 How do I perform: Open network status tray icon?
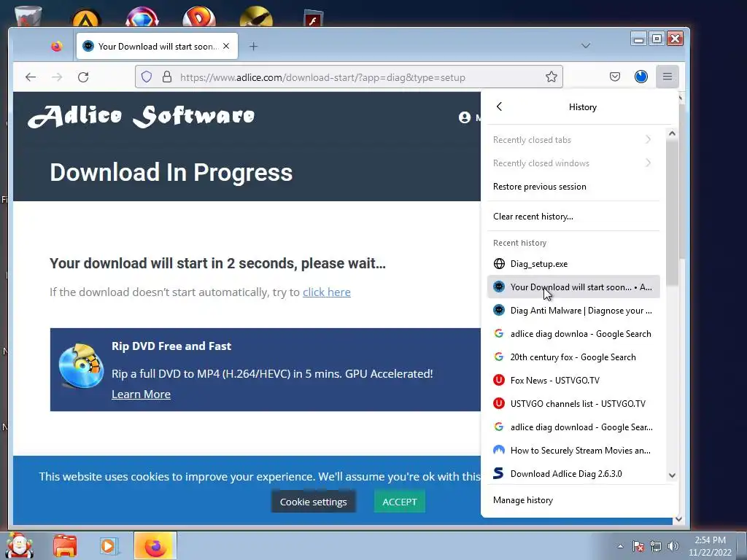point(656,546)
